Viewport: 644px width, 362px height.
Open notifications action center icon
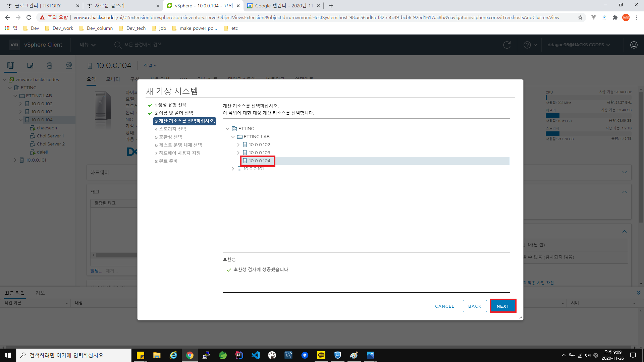(633, 355)
